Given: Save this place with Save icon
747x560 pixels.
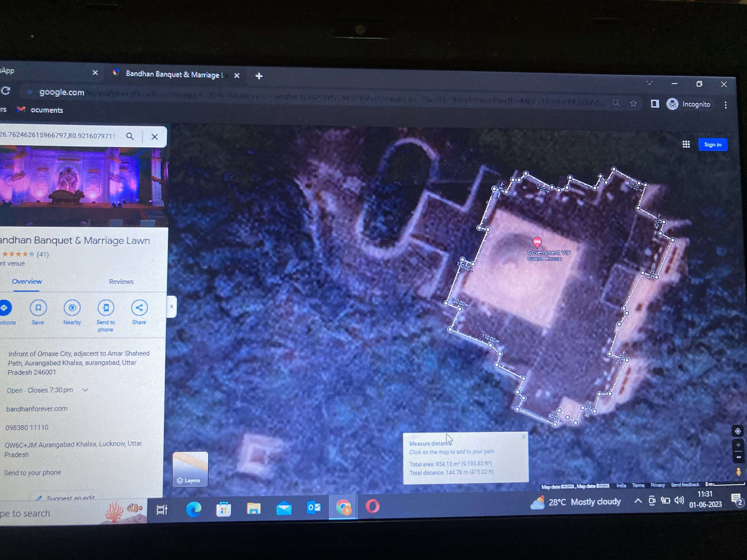Looking at the screenshot, I should (x=38, y=308).
